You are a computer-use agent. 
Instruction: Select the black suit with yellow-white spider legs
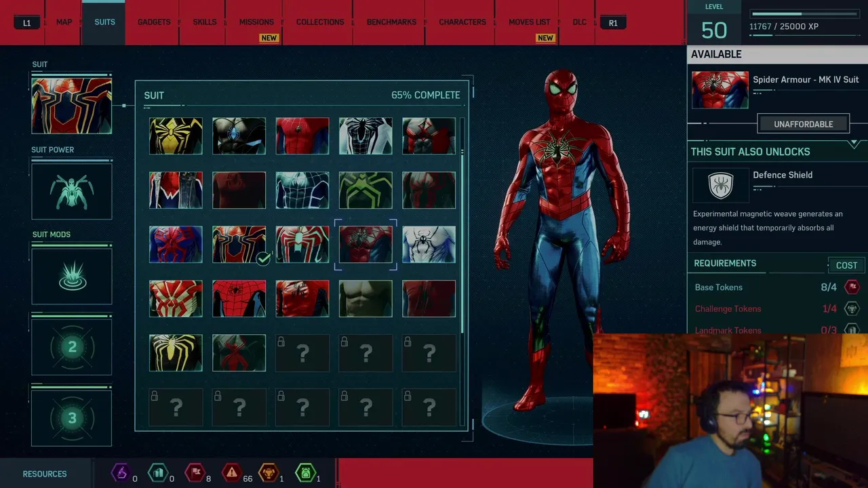(x=176, y=352)
